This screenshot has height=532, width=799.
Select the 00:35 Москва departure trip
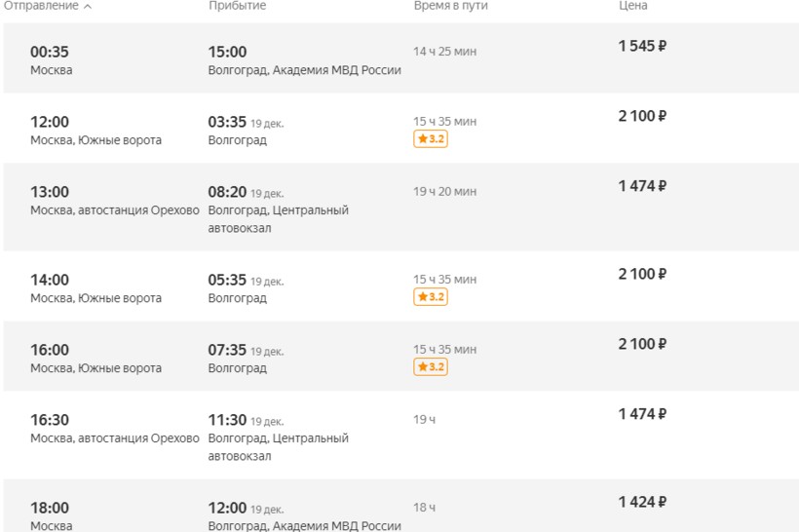(401, 58)
